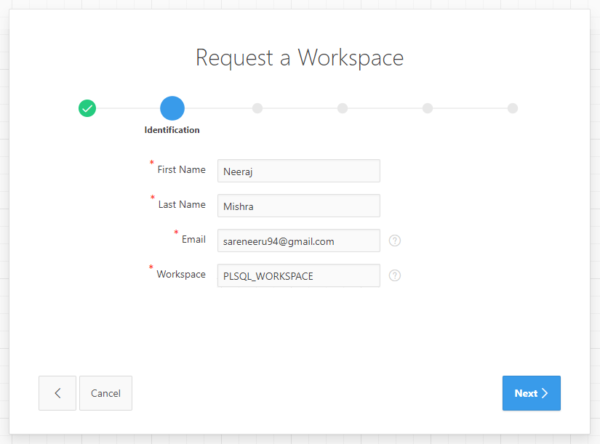
Task: Click the Cancel button
Action: pos(106,393)
